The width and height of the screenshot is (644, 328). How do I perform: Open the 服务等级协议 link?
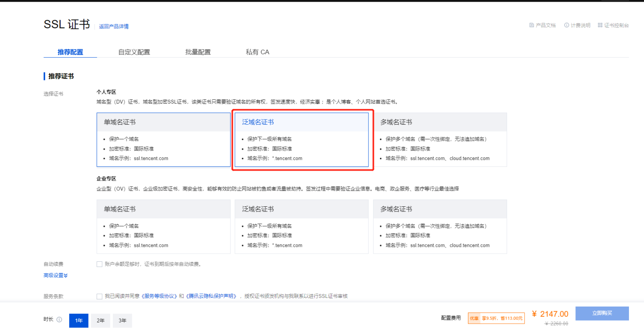point(159,296)
